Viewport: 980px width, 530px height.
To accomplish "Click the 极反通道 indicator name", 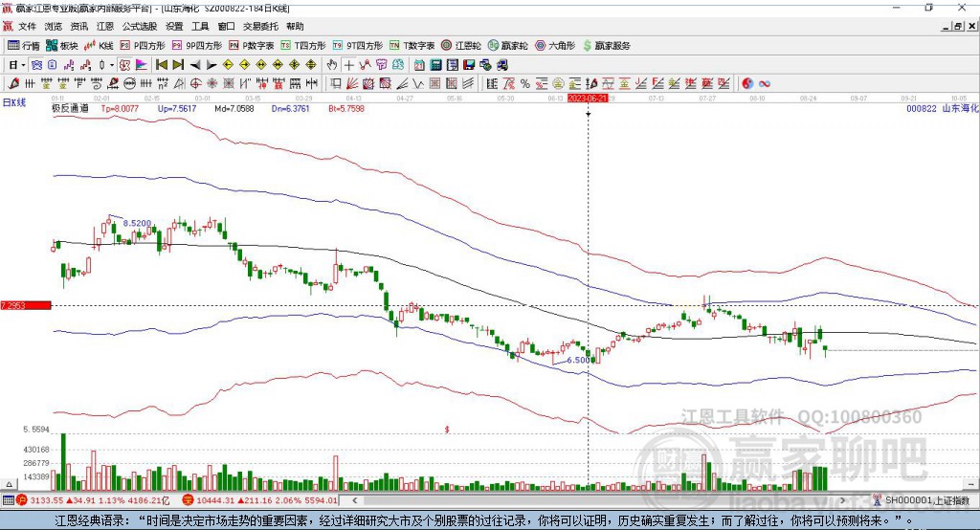I will pos(70,108).
